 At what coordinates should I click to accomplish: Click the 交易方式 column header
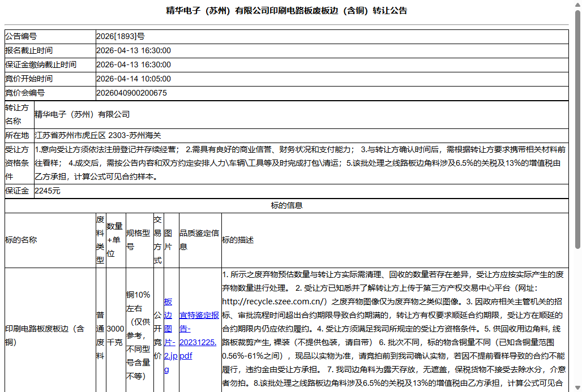click(159, 240)
